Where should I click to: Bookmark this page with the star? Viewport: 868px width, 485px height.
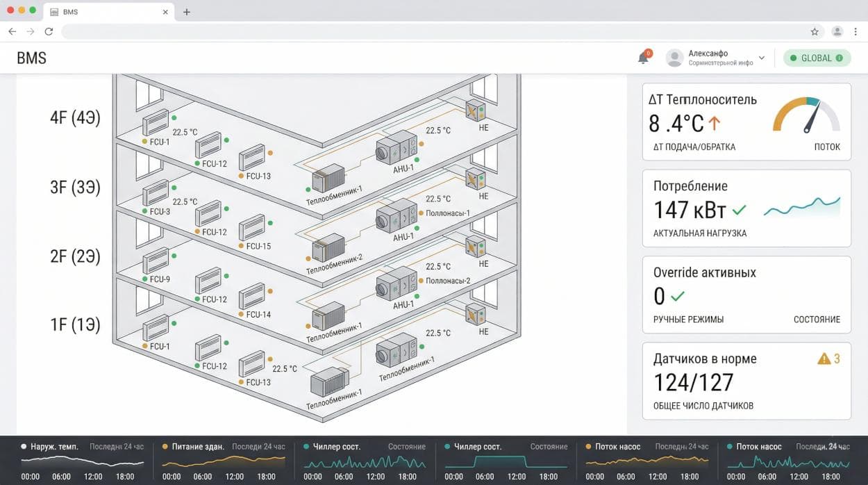pyautogui.click(x=815, y=31)
